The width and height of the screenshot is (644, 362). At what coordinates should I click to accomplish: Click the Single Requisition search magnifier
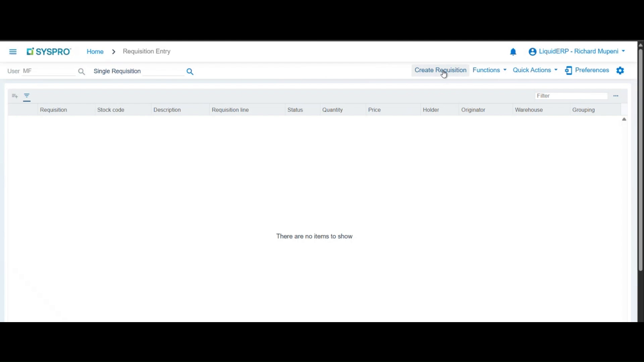(190, 71)
